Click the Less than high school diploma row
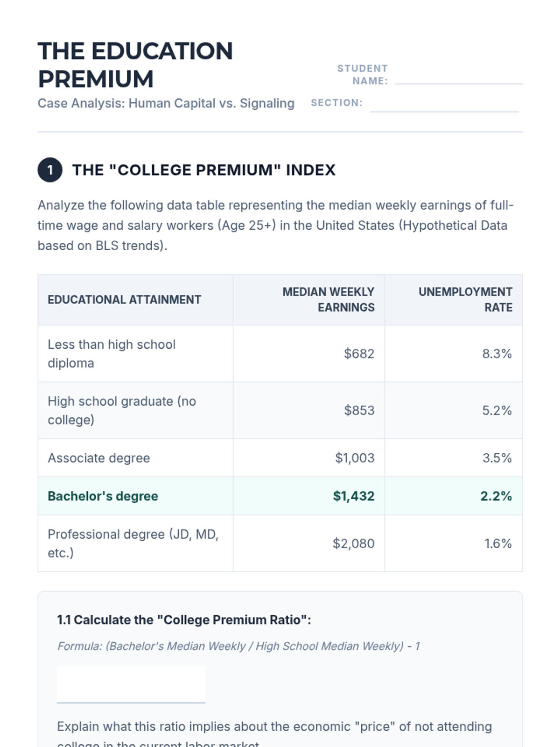The height and width of the screenshot is (747, 560). tap(112, 354)
